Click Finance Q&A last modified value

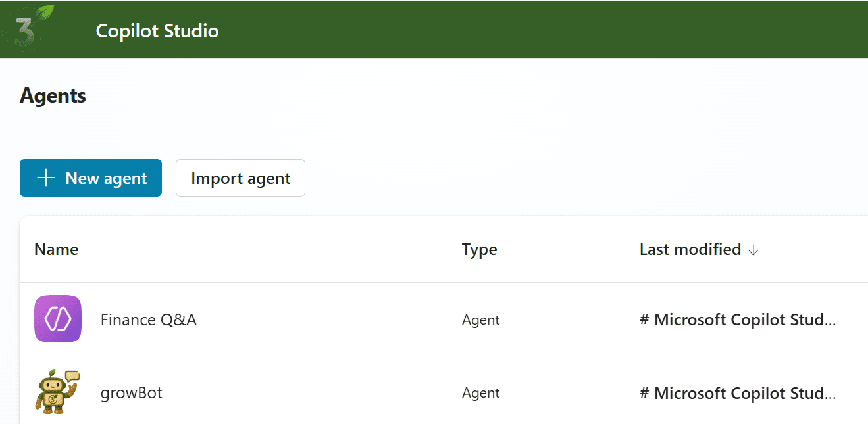coord(738,320)
